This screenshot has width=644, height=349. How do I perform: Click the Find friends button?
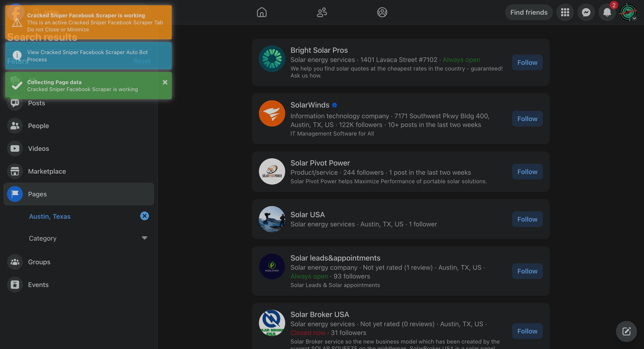(529, 12)
